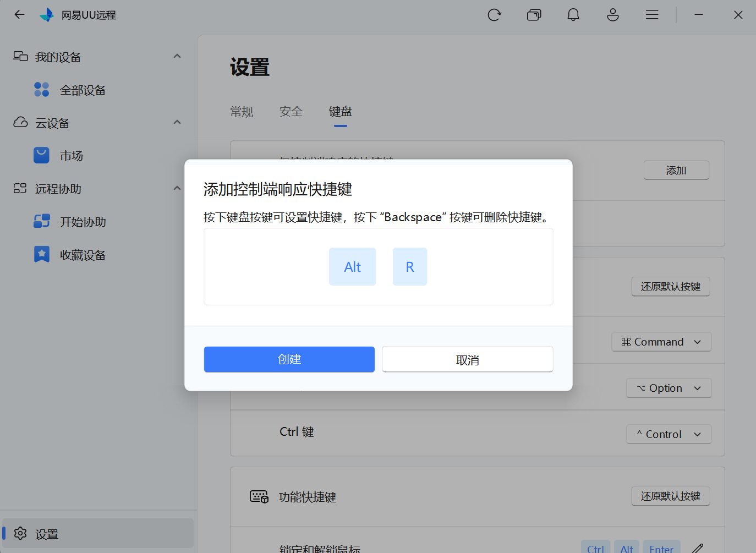Select the 键盘 tab
Screen dimensions: 756x553
coord(341,112)
